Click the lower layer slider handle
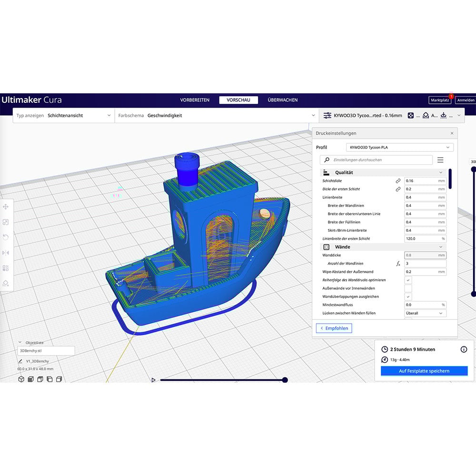 pyautogui.click(x=473, y=294)
